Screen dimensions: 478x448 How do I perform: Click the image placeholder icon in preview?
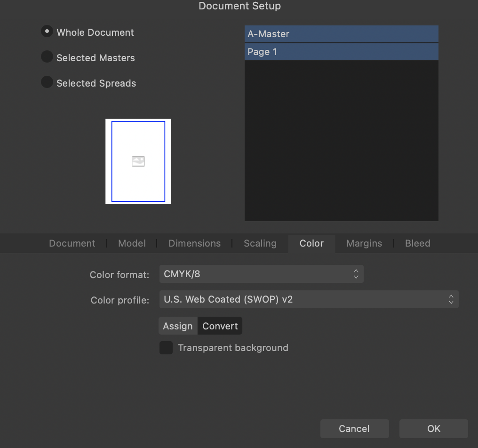coord(138,161)
